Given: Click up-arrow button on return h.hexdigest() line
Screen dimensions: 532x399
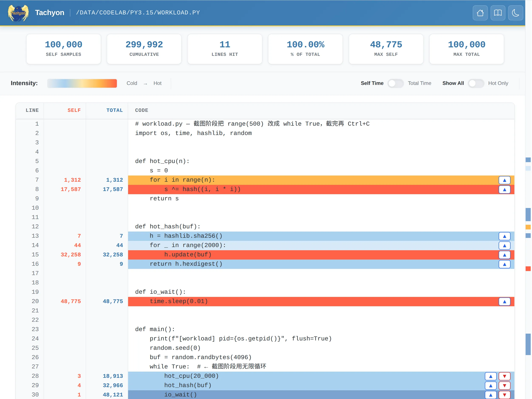Looking at the screenshot, I should tap(504, 264).
